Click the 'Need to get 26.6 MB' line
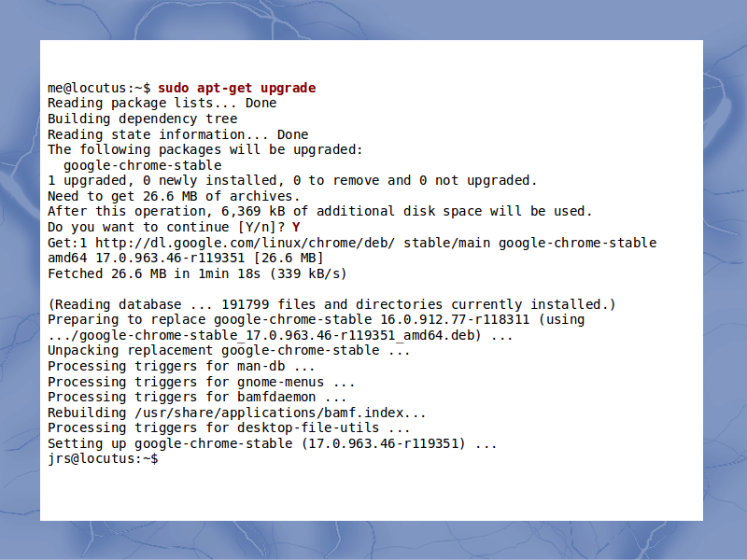 coord(174,196)
